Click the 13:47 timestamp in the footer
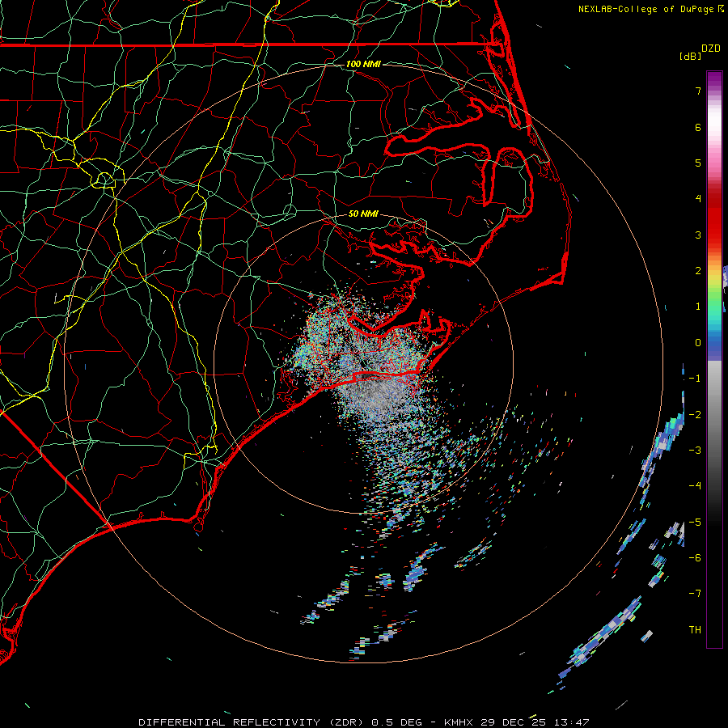The height and width of the screenshot is (728, 728). tap(572, 722)
